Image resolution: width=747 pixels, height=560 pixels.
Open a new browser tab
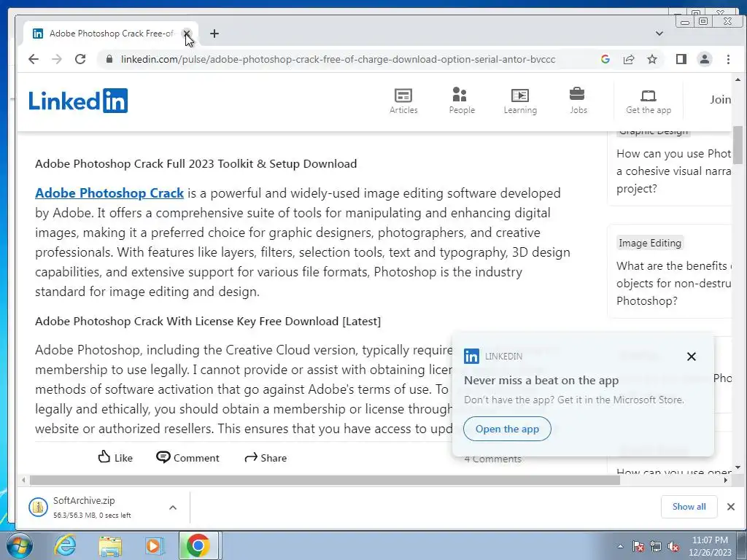pos(214,34)
